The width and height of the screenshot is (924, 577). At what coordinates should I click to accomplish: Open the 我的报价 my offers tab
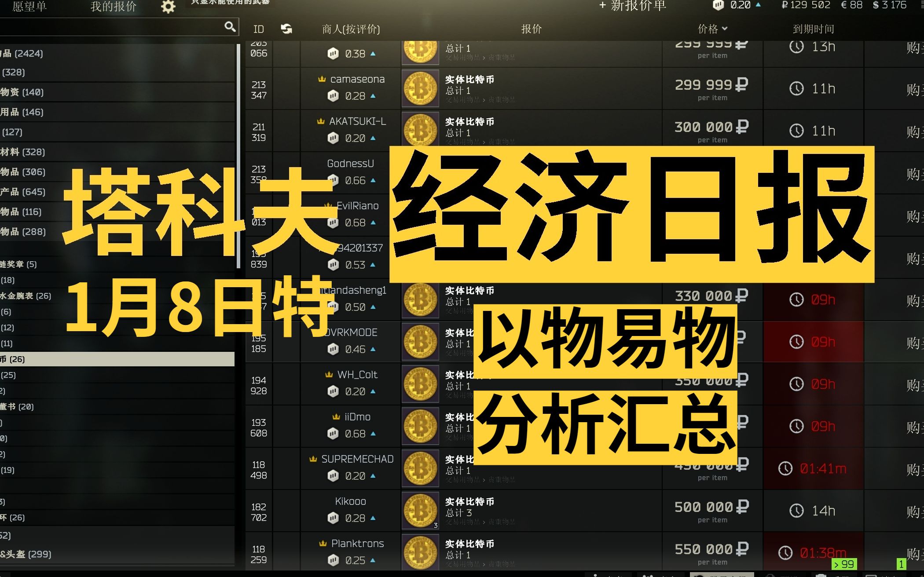(114, 6)
